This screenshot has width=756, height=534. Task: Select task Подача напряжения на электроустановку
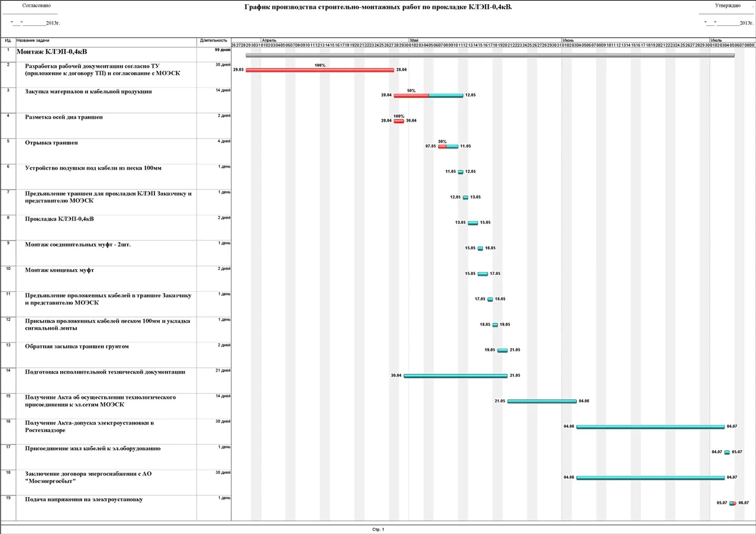(84, 499)
